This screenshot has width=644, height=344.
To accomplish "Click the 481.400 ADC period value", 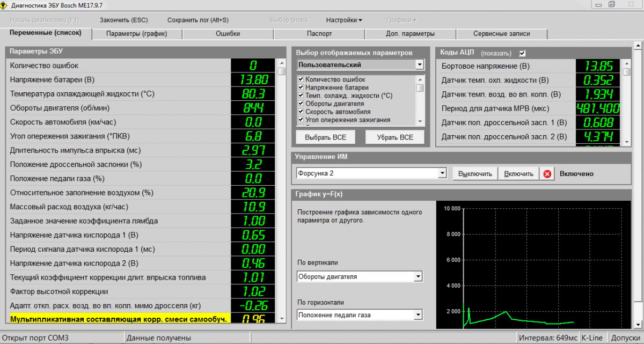I will pos(598,108).
